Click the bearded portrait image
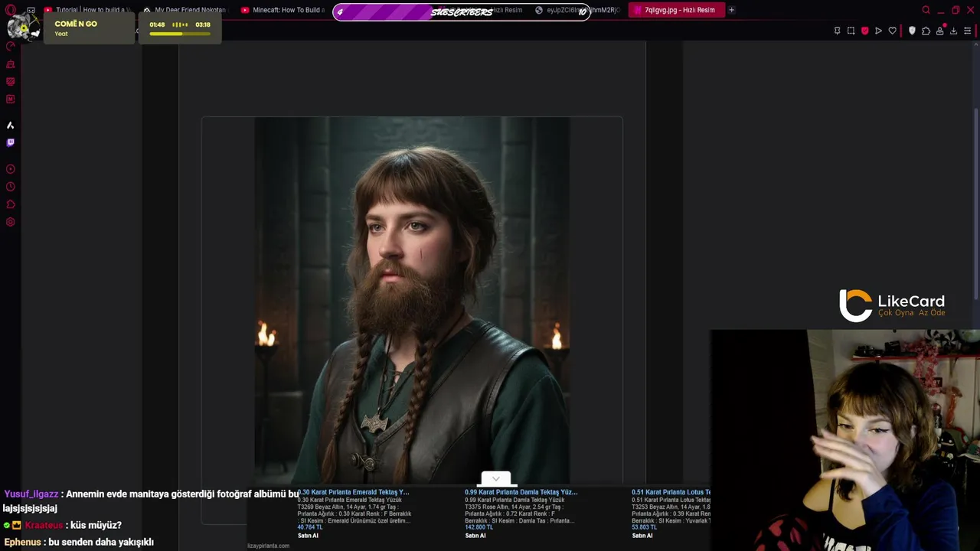Viewport: 980px width, 551px height. pyautogui.click(x=412, y=301)
